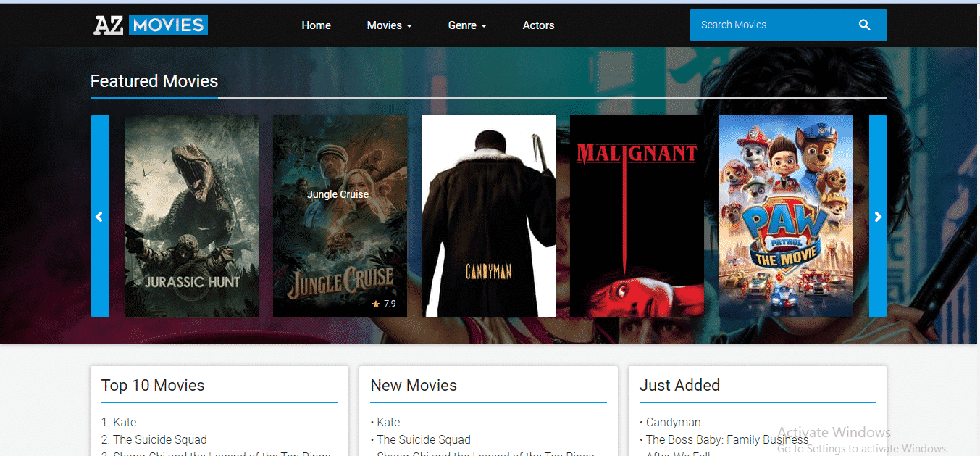
Task: Click the AZ Movies logo
Action: (151, 25)
